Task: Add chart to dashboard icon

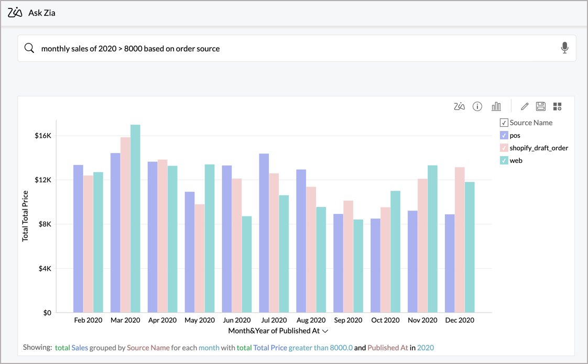Action: [x=557, y=106]
